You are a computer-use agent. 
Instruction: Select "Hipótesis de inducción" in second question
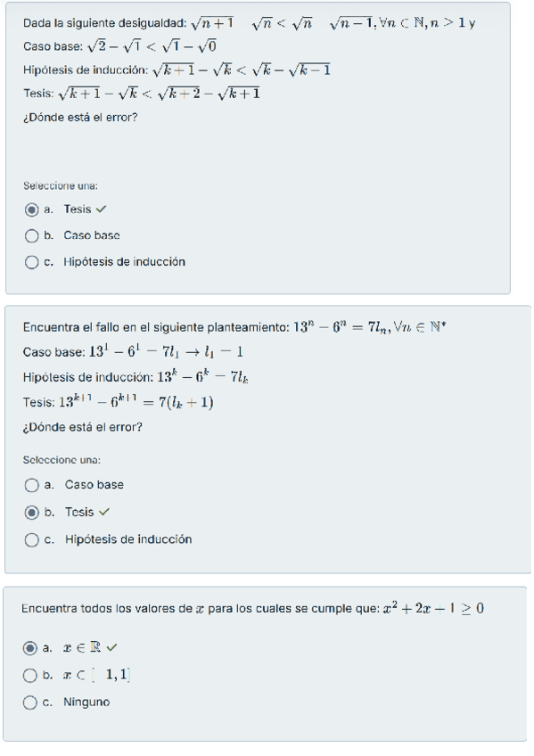click(31, 539)
